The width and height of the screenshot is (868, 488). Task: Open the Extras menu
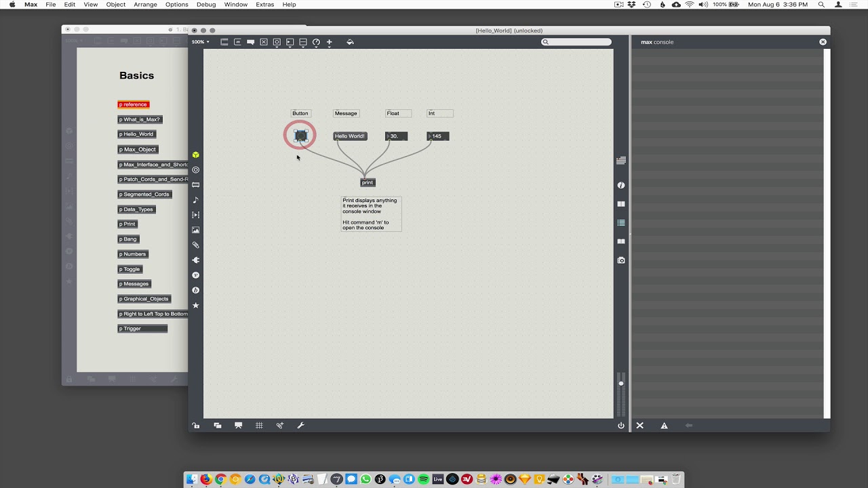pos(265,5)
